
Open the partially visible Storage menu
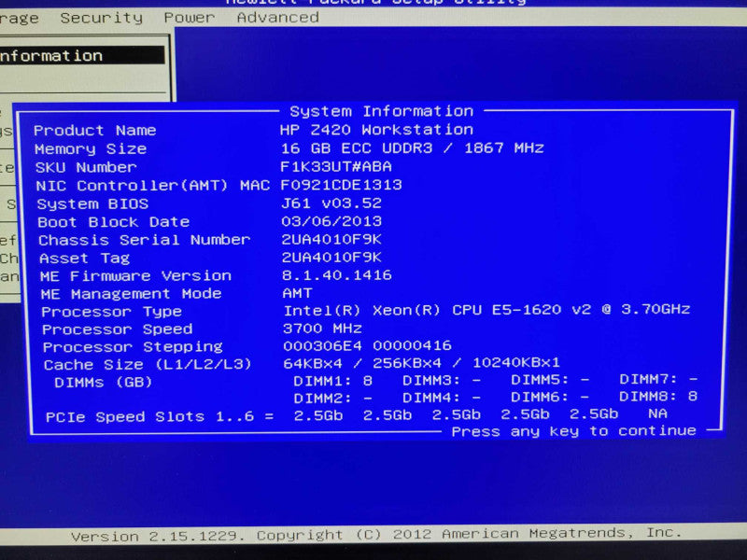[19, 19]
